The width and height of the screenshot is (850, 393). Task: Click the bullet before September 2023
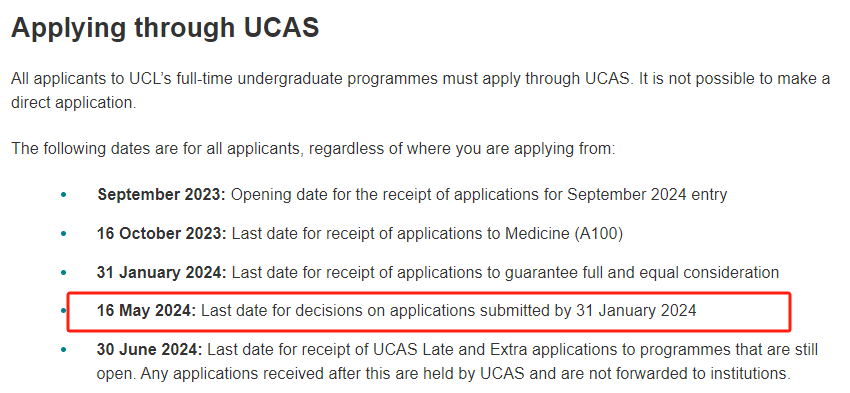(64, 195)
